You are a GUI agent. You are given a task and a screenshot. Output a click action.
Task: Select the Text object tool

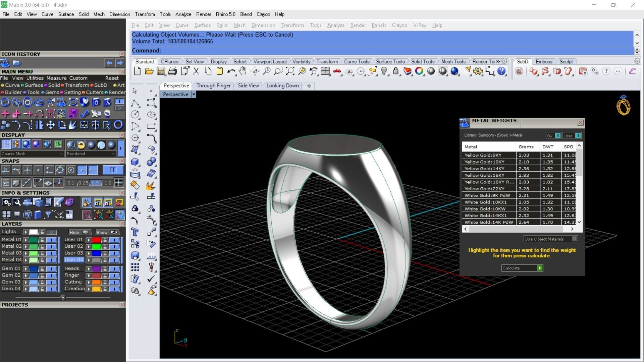pyautogui.click(x=135, y=232)
